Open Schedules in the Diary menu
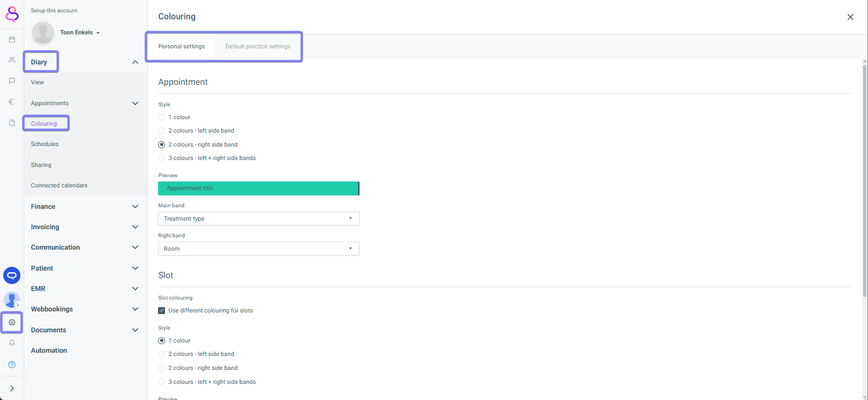The image size is (868, 400). coord(45,144)
